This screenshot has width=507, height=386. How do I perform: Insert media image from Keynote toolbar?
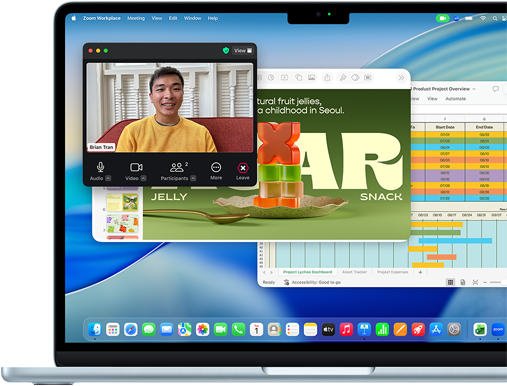[x=311, y=78]
